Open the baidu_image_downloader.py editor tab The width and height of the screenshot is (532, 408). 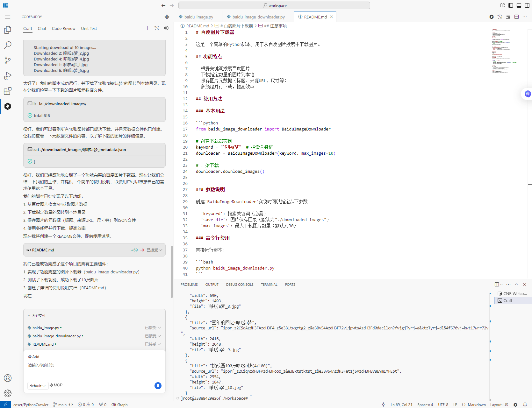pos(258,17)
